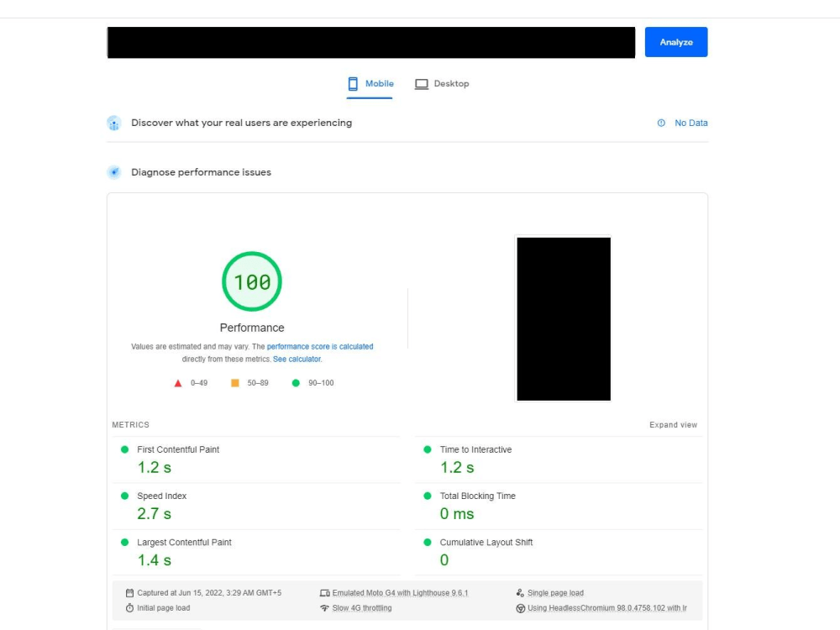Click the device icon by Emulated Moto G4
Image resolution: width=840 pixels, height=630 pixels.
[x=324, y=593]
